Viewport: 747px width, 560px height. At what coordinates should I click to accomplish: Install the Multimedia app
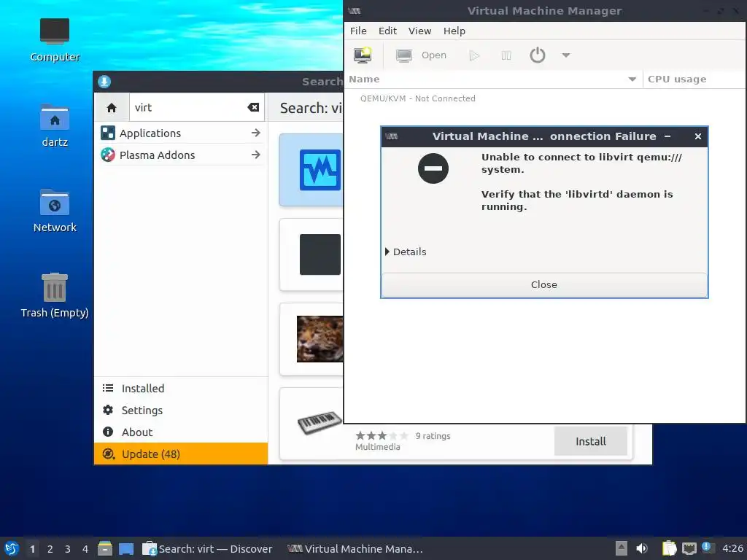590,441
